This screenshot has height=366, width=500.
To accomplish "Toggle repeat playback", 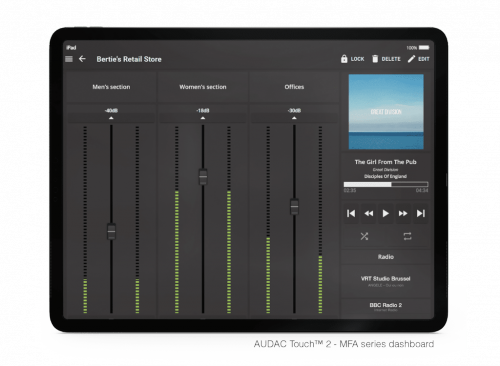I will [x=407, y=236].
